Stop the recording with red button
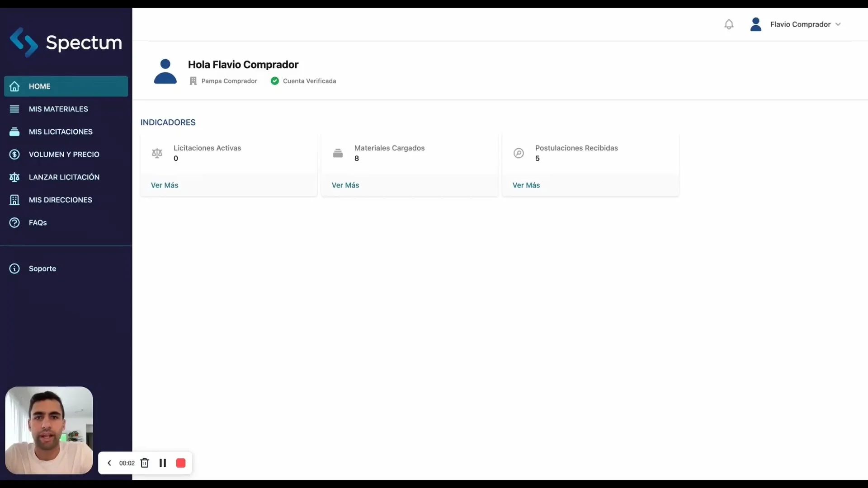The height and width of the screenshot is (488, 868). point(181,463)
